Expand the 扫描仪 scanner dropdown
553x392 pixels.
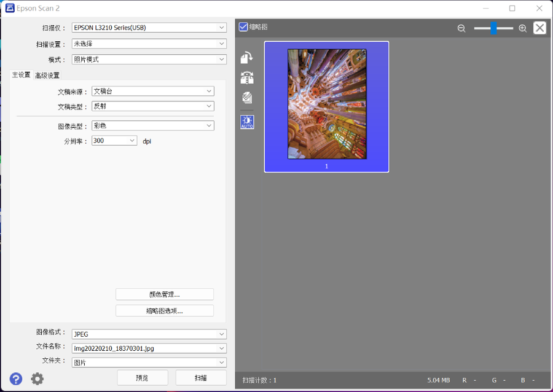(149, 28)
